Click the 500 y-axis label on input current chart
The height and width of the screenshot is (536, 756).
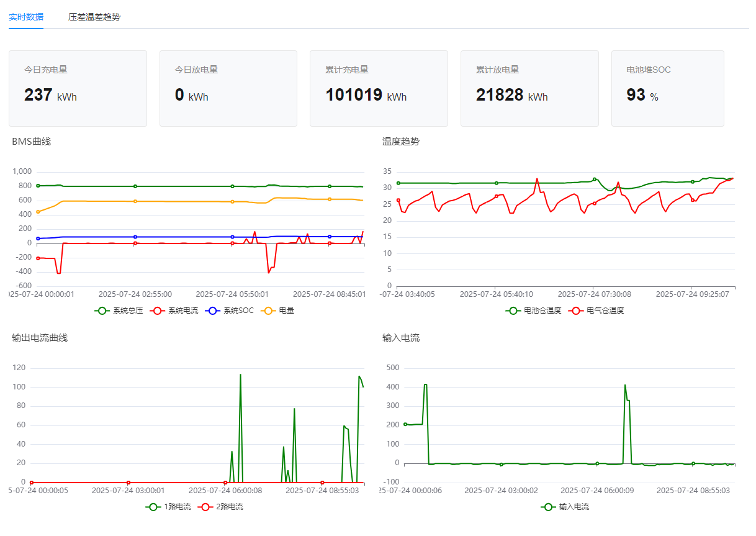coord(392,368)
